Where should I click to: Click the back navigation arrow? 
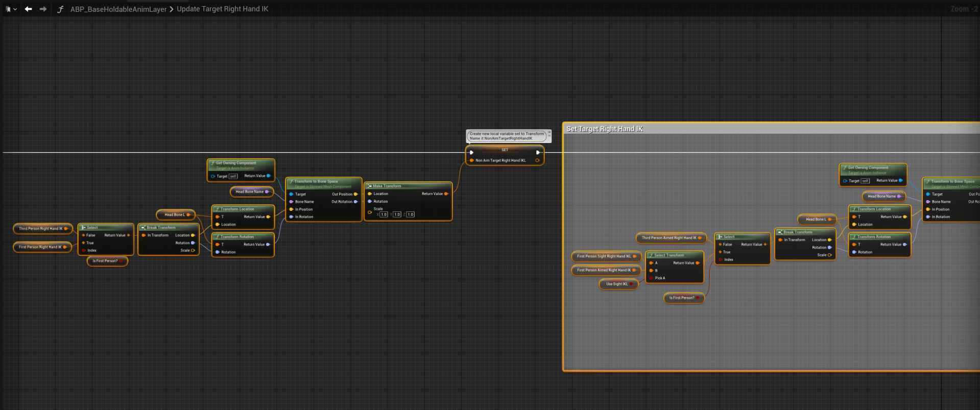[x=29, y=9]
